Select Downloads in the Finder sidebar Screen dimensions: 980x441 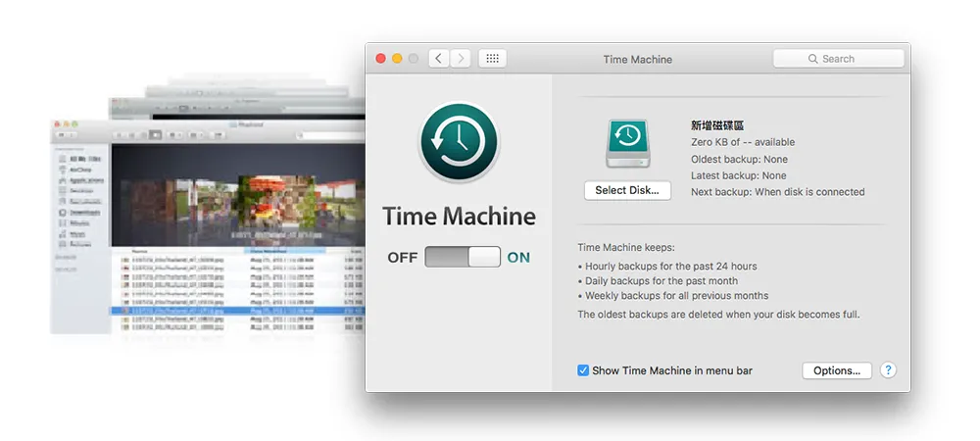pos(87,211)
